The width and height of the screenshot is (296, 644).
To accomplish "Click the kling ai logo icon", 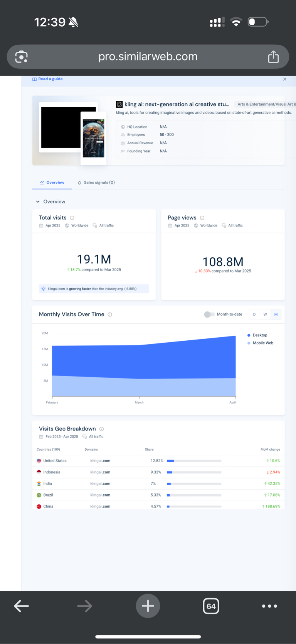I will pyautogui.click(x=119, y=104).
